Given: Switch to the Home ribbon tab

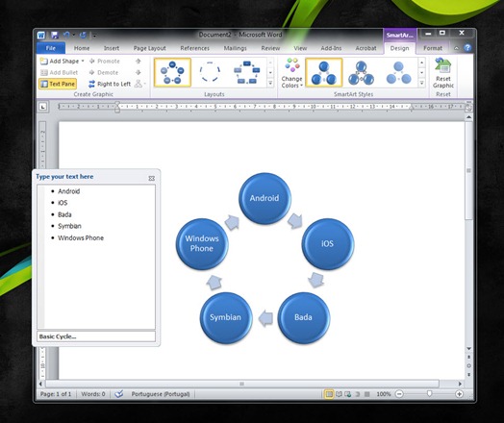Looking at the screenshot, I should click(82, 48).
